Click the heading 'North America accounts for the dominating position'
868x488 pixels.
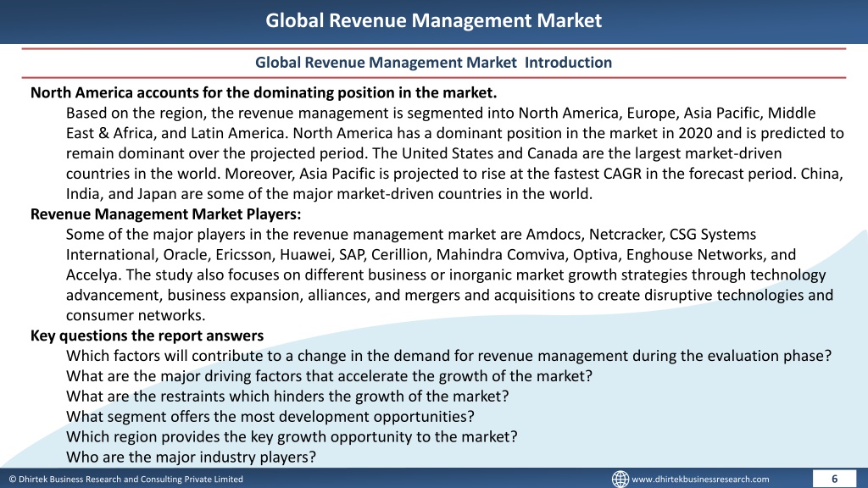(x=264, y=92)
